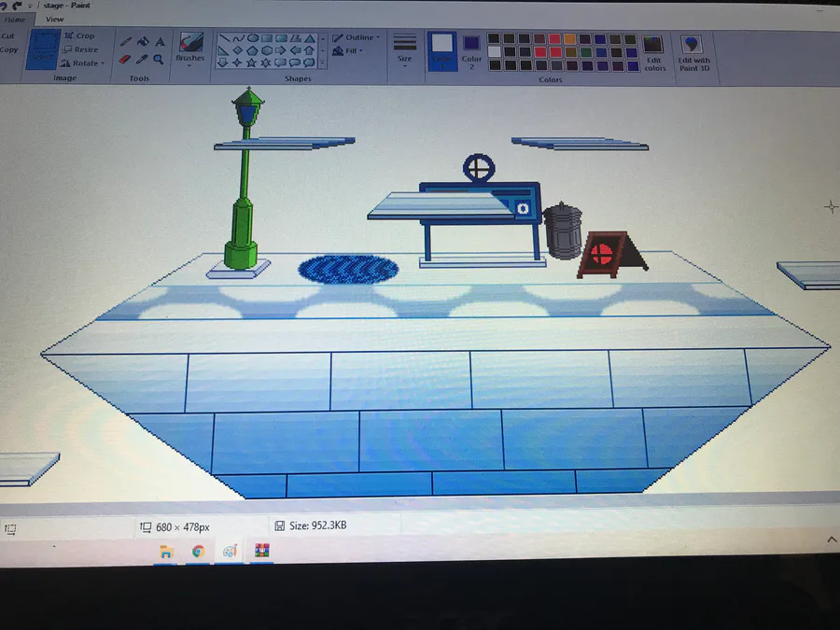The width and height of the screenshot is (840, 630).
Task: Choose the Rounded rectangle shape
Action: click(281, 38)
